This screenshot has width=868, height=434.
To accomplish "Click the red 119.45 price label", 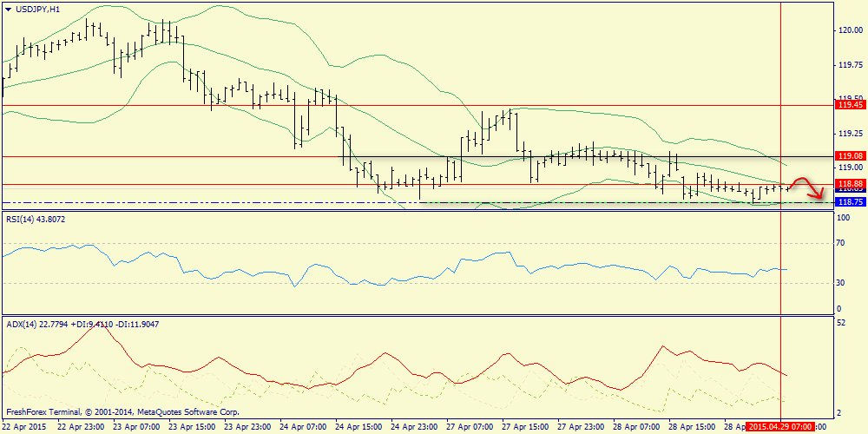I will (x=851, y=105).
